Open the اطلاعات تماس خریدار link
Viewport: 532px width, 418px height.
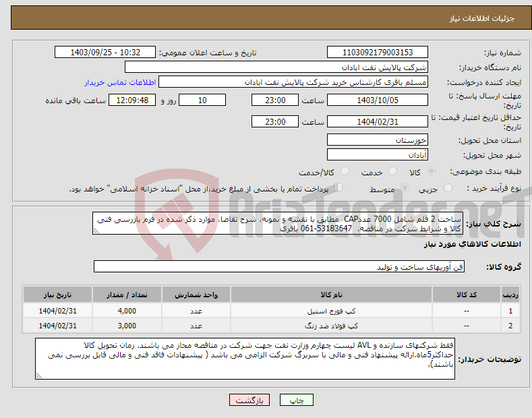[120, 82]
